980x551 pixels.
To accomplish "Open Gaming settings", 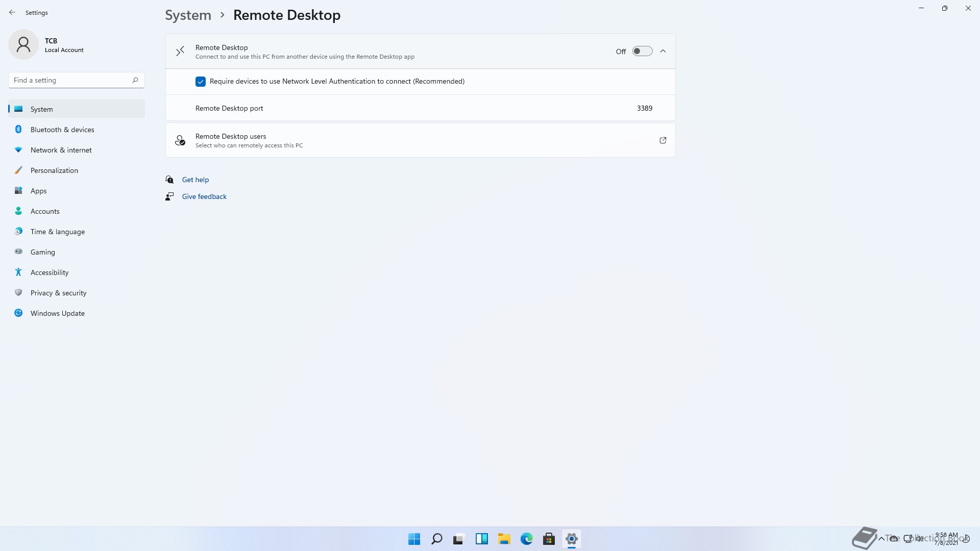I will (77, 252).
